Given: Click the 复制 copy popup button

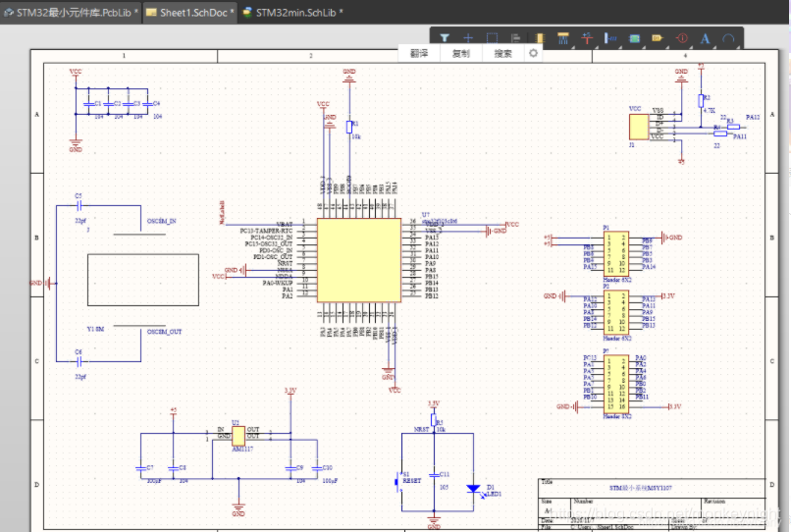Looking at the screenshot, I should pos(460,53).
